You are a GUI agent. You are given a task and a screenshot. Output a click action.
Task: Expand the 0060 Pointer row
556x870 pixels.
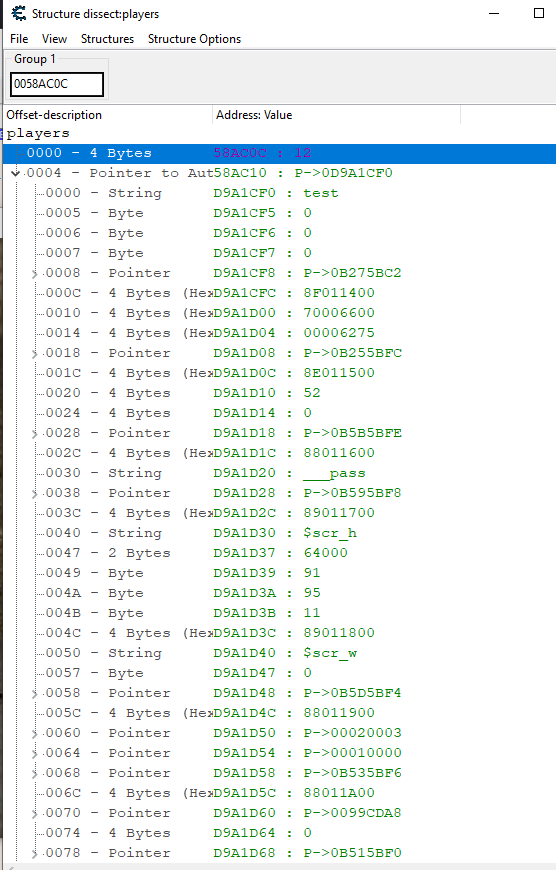point(34,734)
